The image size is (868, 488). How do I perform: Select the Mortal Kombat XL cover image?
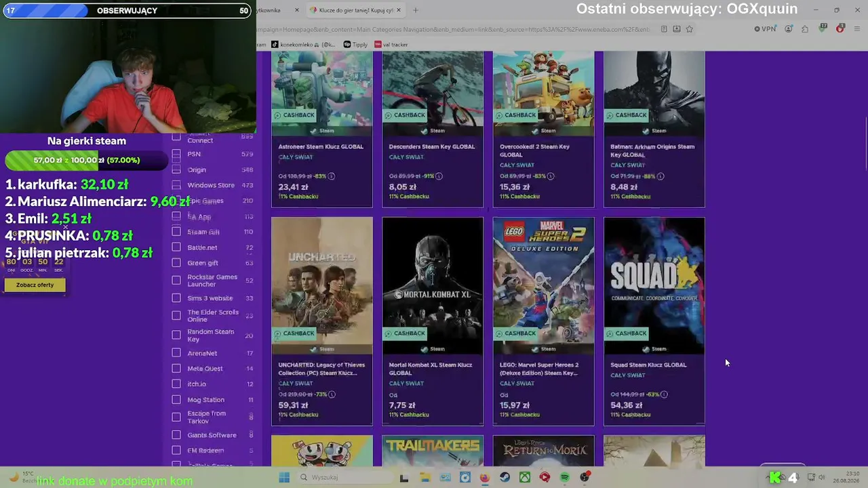pyautogui.click(x=433, y=285)
